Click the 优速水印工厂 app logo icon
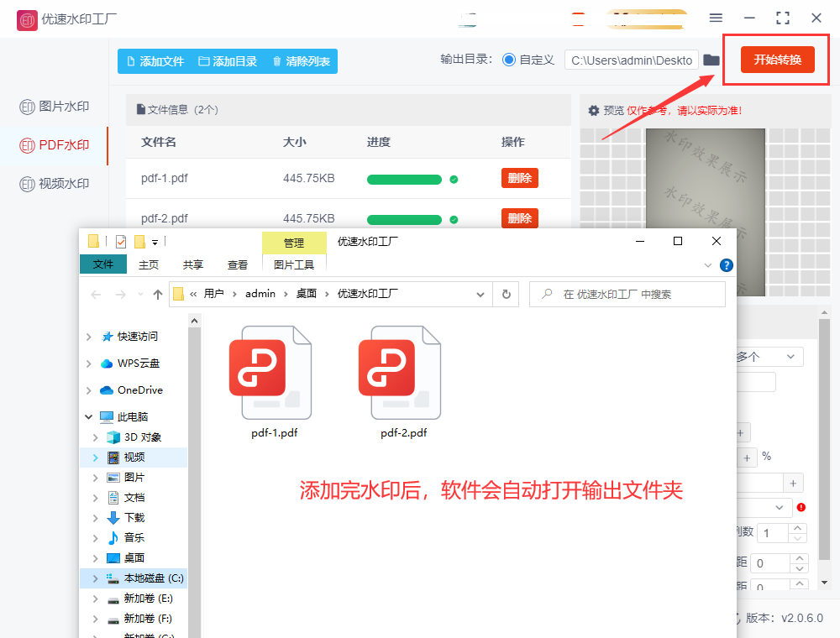This screenshot has width=840, height=638. click(x=27, y=20)
